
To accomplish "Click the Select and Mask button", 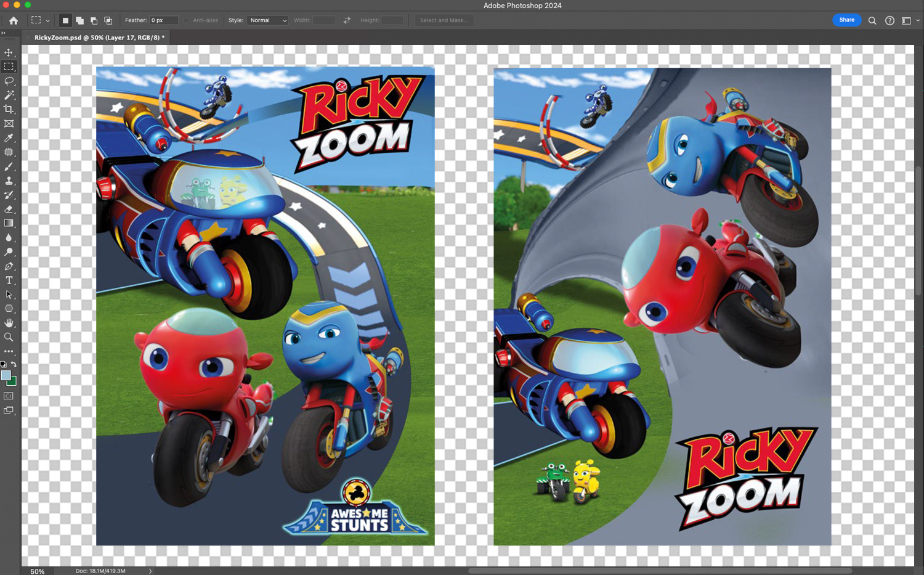I will 444,20.
